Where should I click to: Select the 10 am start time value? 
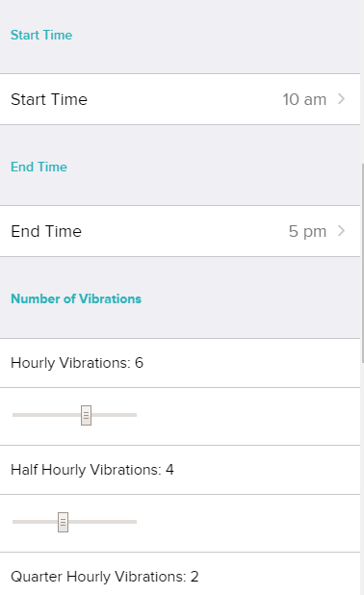coord(304,99)
